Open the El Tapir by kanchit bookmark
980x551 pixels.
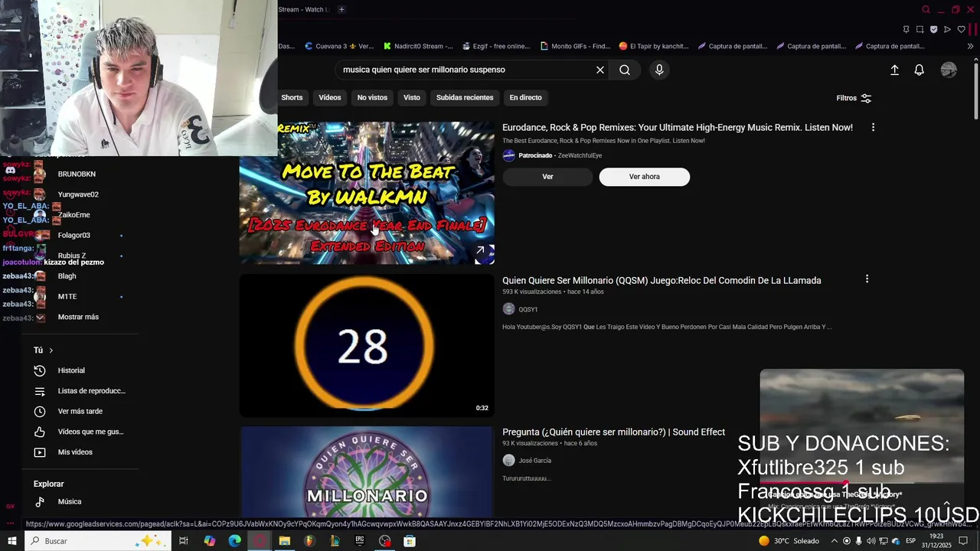click(x=654, y=46)
